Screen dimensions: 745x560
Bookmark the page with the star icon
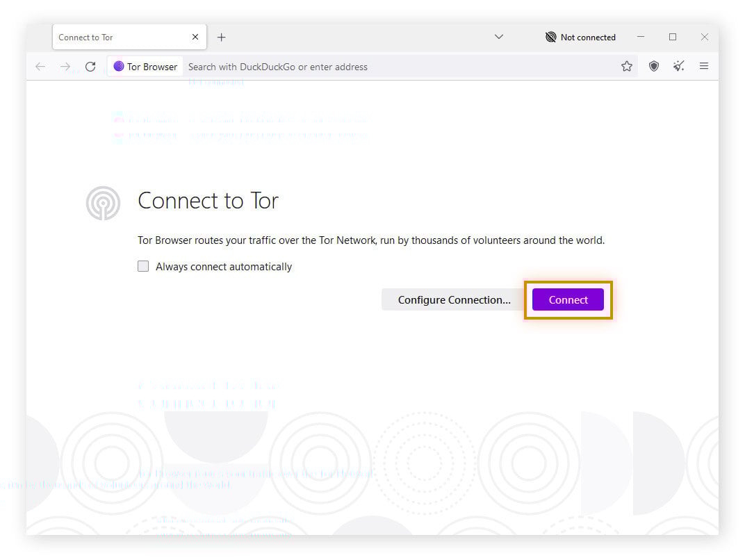[627, 65]
